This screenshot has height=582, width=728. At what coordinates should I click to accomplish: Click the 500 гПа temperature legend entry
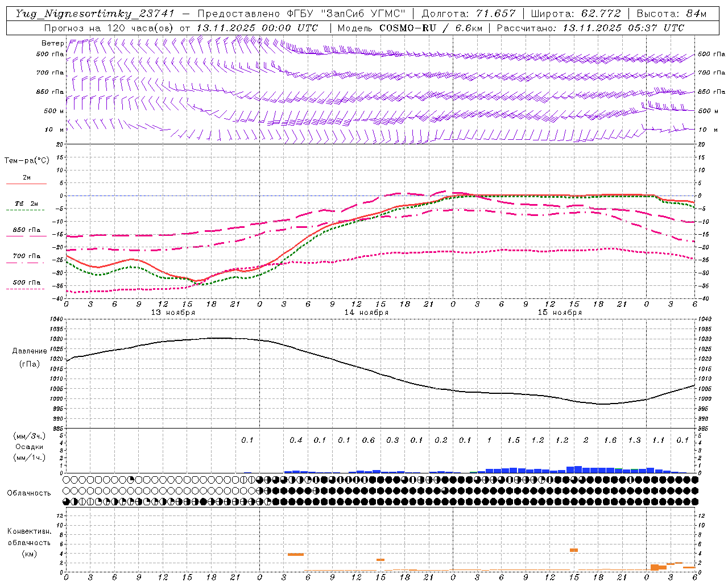pyautogui.click(x=27, y=282)
